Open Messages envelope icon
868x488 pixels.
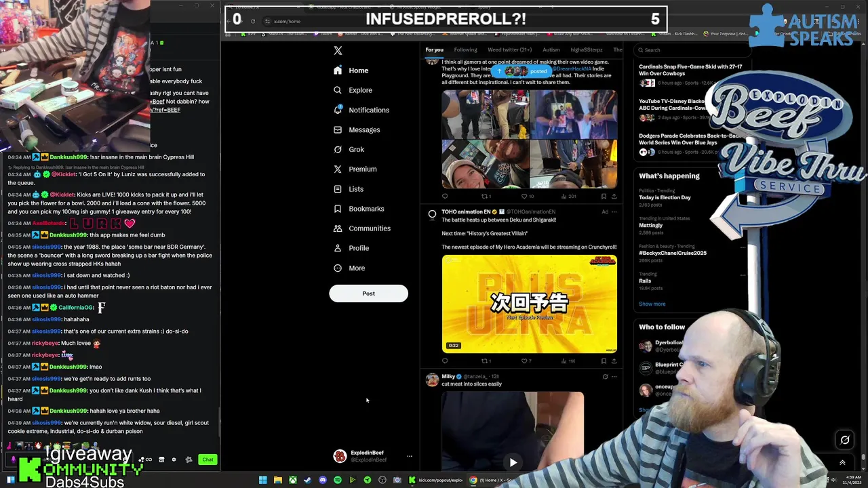click(338, 129)
